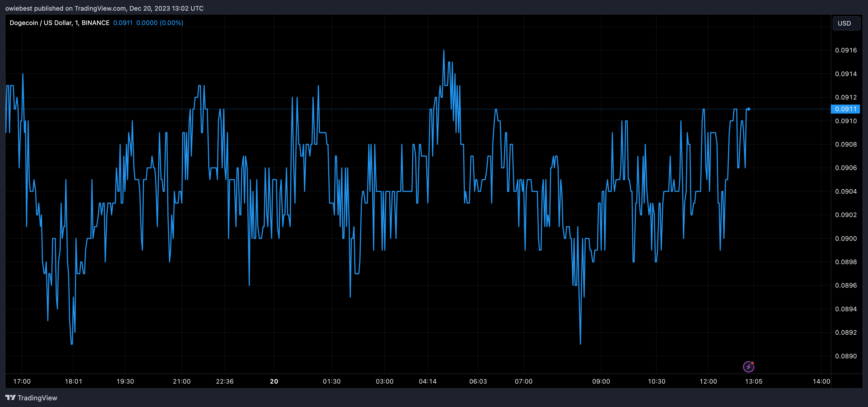Click the TradingView logo icon

coord(10,398)
